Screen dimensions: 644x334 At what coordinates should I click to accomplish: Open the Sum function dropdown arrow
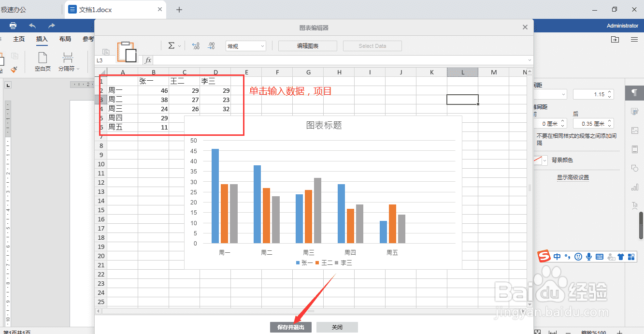coord(180,46)
